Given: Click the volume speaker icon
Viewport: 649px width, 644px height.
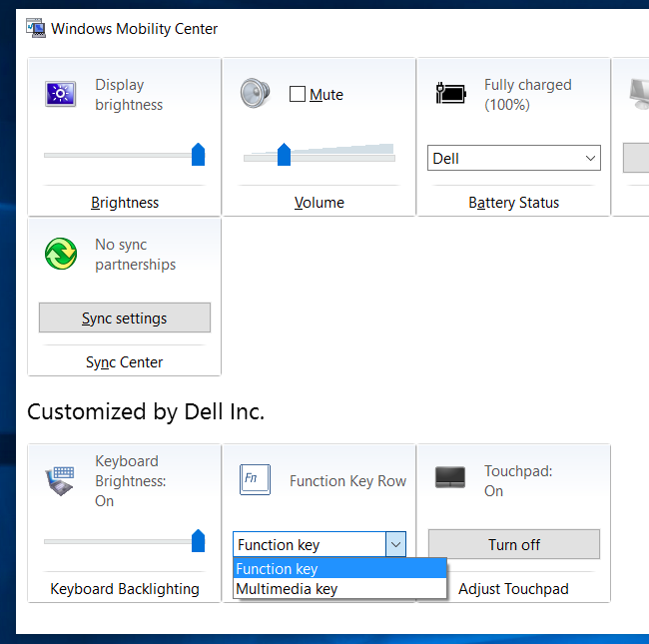Looking at the screenshot, I should [255, 93].
